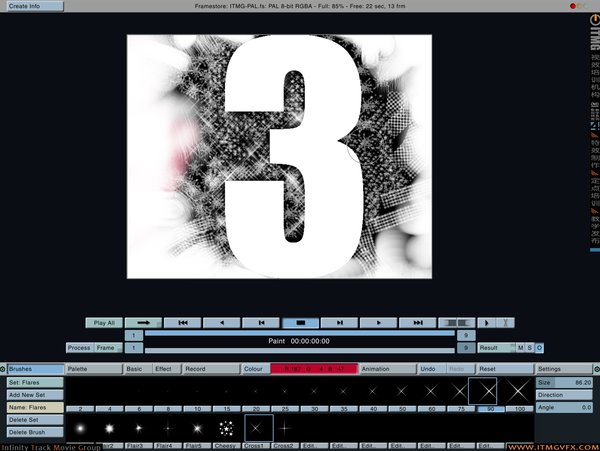The width and height of the screenshot is (600, 451).
Task: Click the red window close dot
Action: coord(573,6)
